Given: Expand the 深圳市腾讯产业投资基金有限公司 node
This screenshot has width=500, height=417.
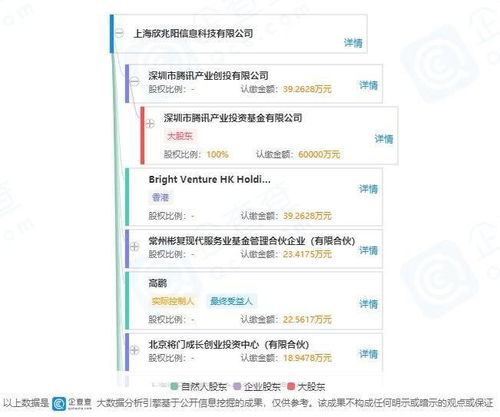Looking at the screenshot, I should click(150, 124).
